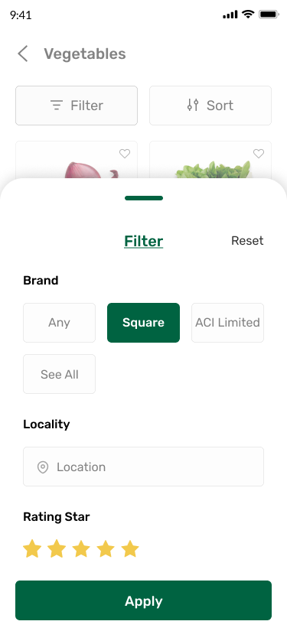
Task: Select the first rating star
Action: tap(32, 548)
